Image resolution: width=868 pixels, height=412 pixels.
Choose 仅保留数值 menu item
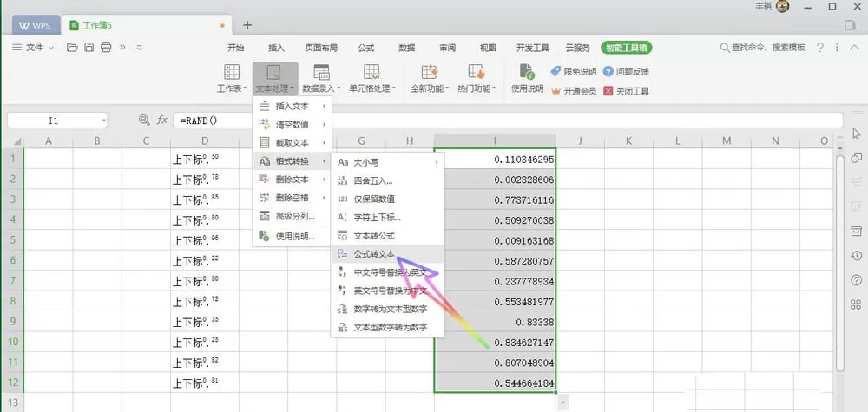pyautogui.click(x=388, y=199)
